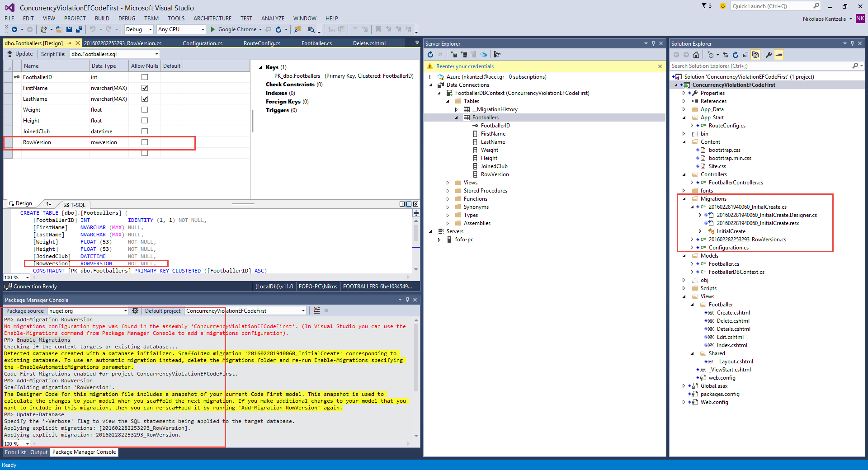Click the Package Manager Console vertical scrollbar
Viewport: 868px width, 470px height.
(416, 378)
